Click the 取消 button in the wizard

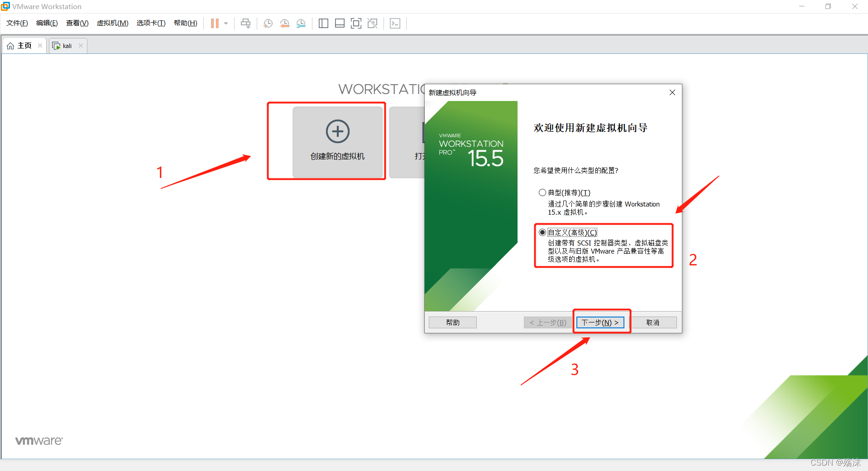click(652, 322)
